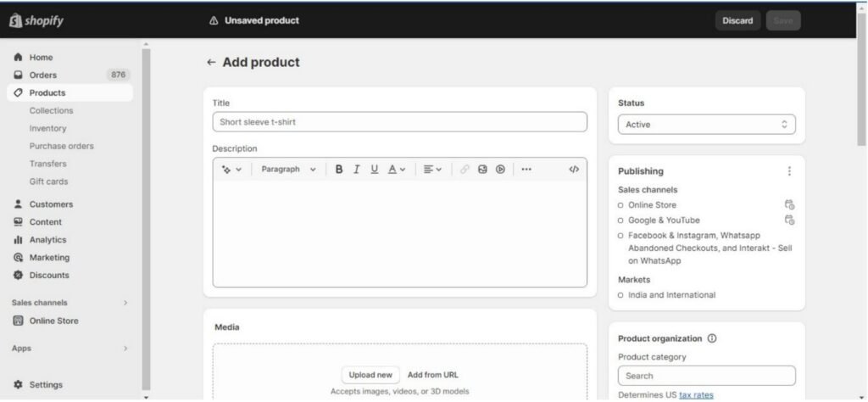Click the back arrow beside Add product
Screen dimensions: 868x402
pyautogui.click(x=211, y=62)
